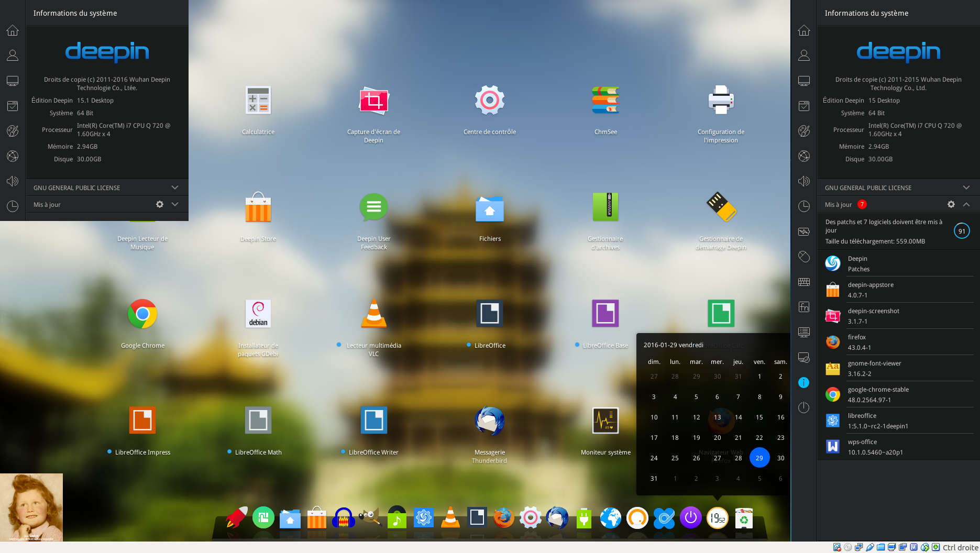This screenshot has width=980, height=553.
Task: Click the child portrait thumbnail
Action: click(x=31, y=507)
